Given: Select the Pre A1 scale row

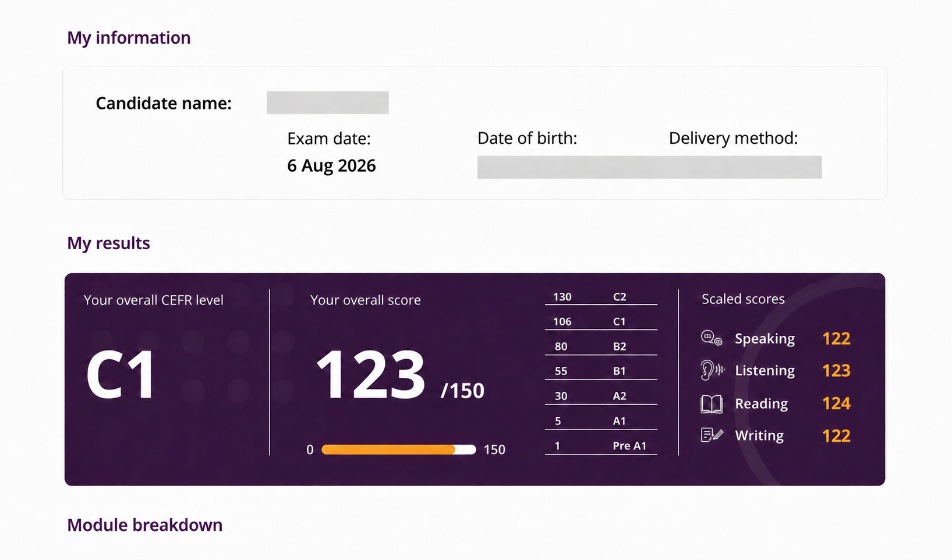Looking at the screenshot, I should click(x=601, y=446).
